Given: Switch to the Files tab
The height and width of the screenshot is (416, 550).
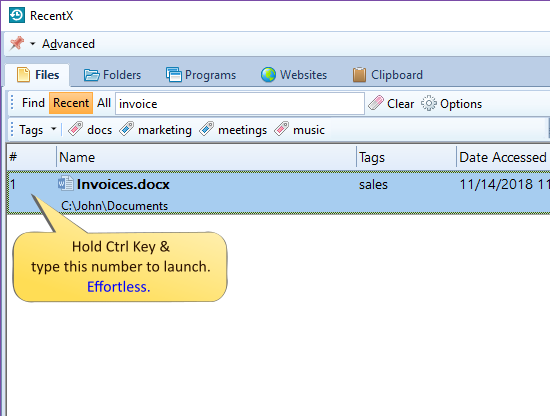Looking at the screenshot, I should [38, 75].
